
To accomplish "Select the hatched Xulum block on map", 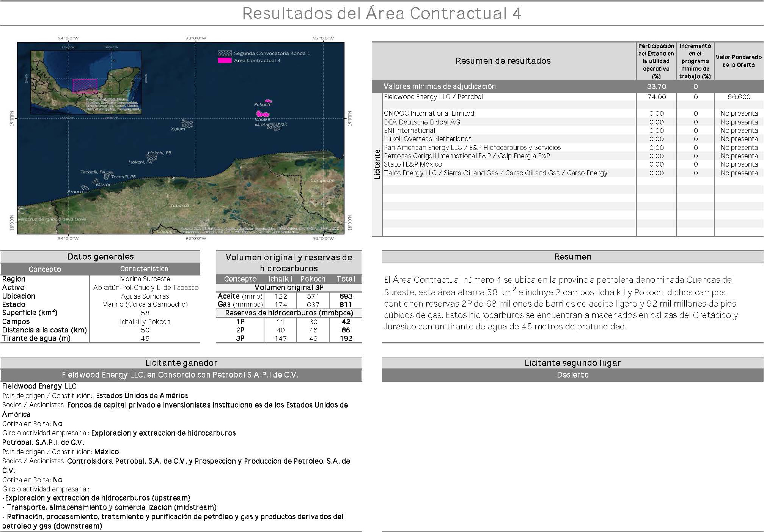I will point(187,124).
